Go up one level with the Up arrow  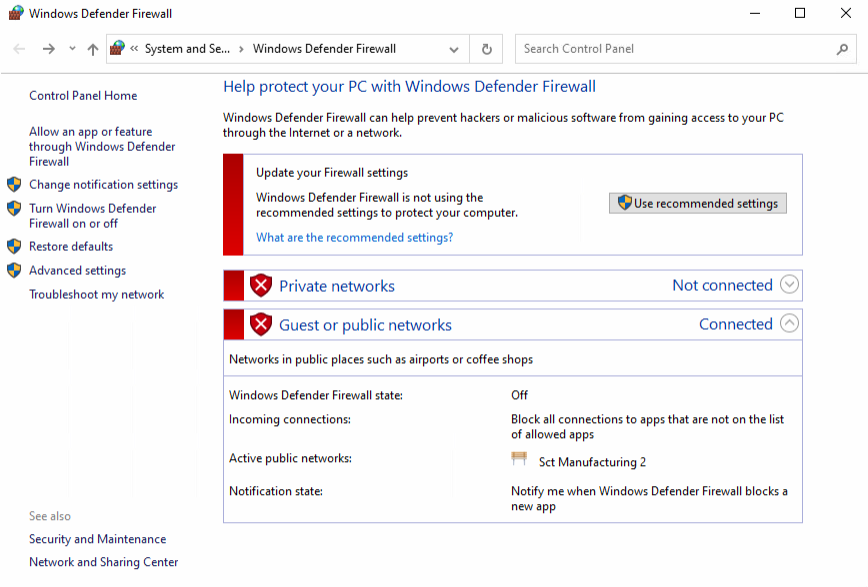tap(93, 49)
